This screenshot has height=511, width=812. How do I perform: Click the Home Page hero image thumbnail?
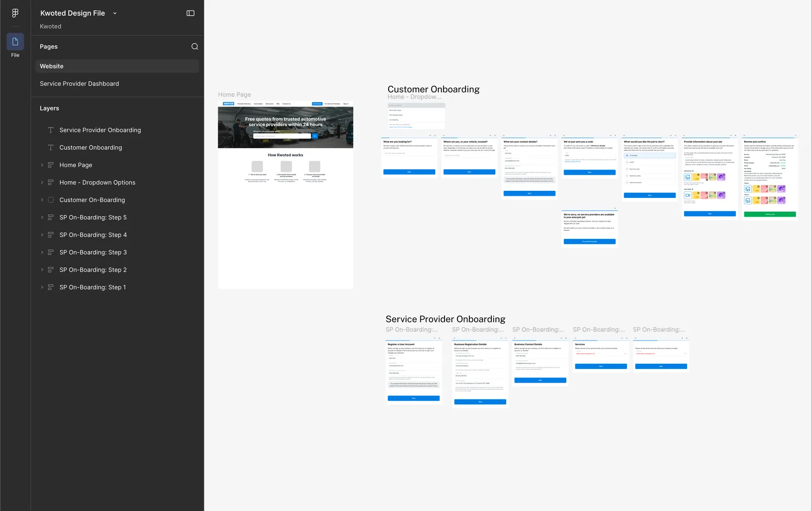pos(286,127)
